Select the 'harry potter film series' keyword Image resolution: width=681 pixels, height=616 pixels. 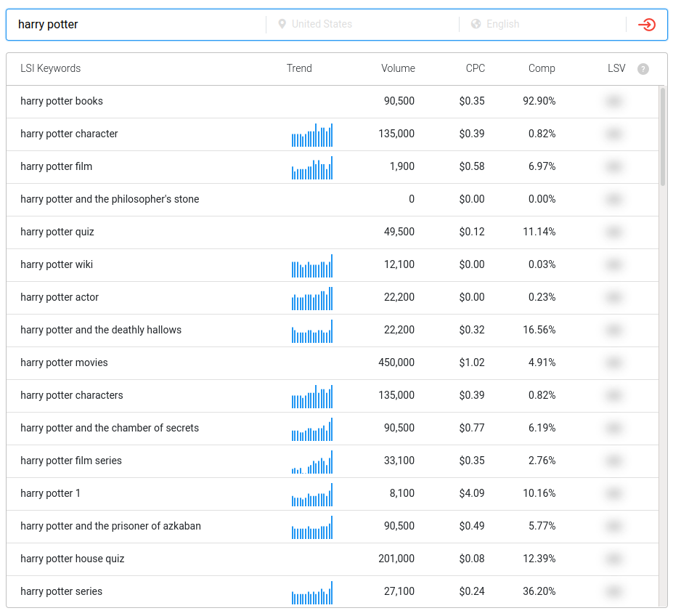(x=71, y=461)
